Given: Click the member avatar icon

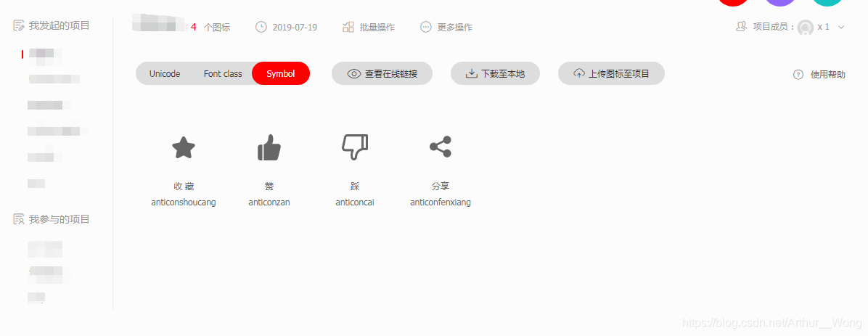Looking at the screenshot, I should pos(806,27).
